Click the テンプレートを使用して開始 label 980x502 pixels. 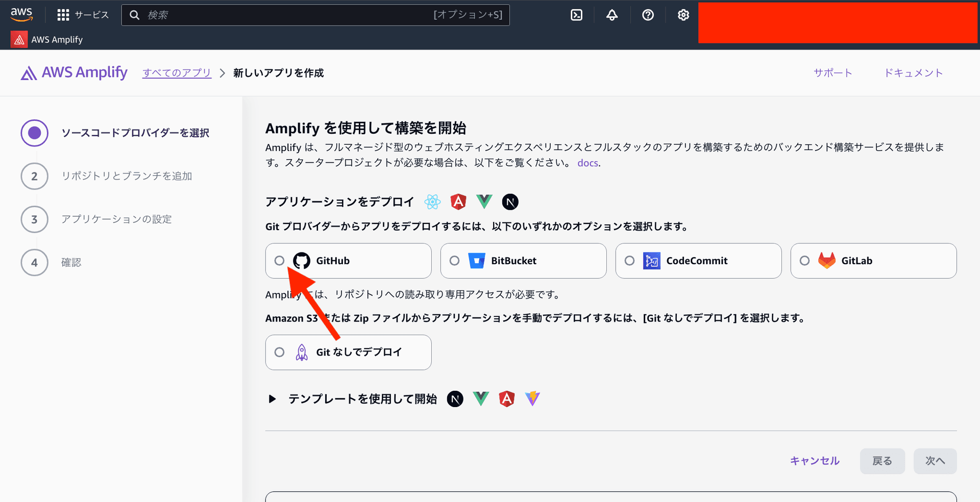coord(363,399)
